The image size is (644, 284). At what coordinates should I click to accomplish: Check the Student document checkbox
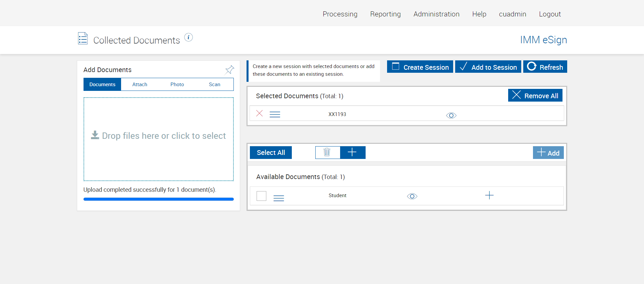pos(261,196)
